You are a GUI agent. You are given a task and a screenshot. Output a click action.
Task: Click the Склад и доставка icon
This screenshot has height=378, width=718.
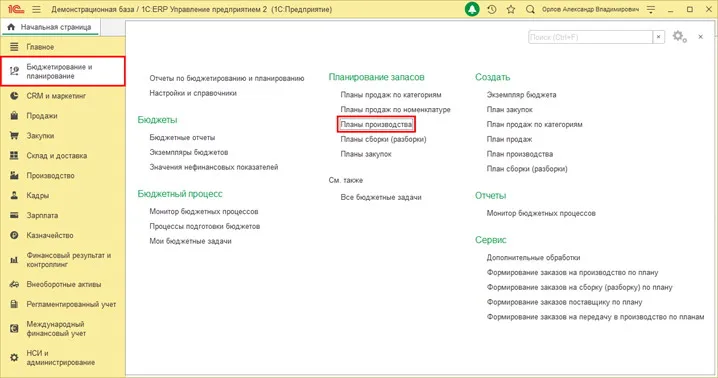coord(14,155)
